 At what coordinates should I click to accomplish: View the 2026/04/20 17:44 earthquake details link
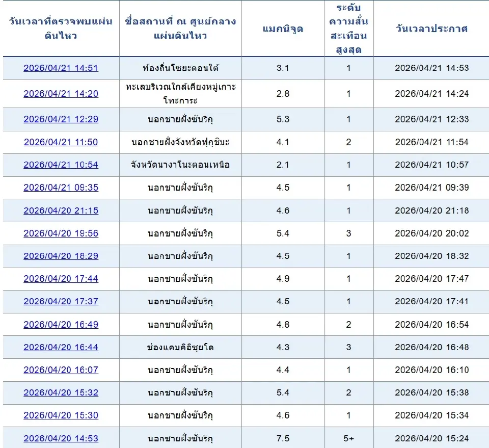click(x=61, y=279)
